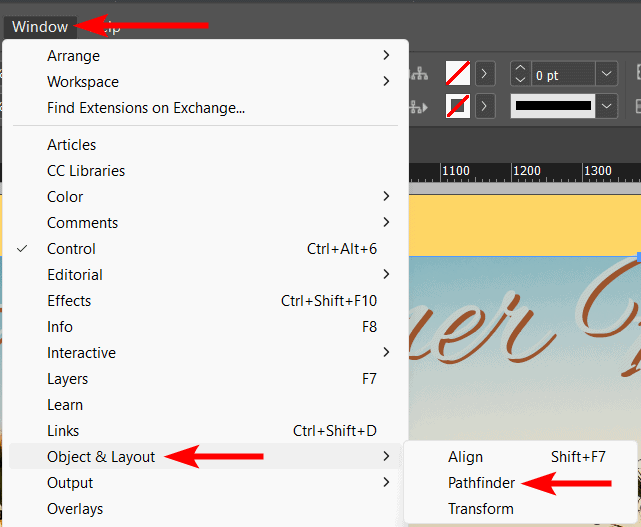Click the fill color swatch in Control panel

(457, 74)
